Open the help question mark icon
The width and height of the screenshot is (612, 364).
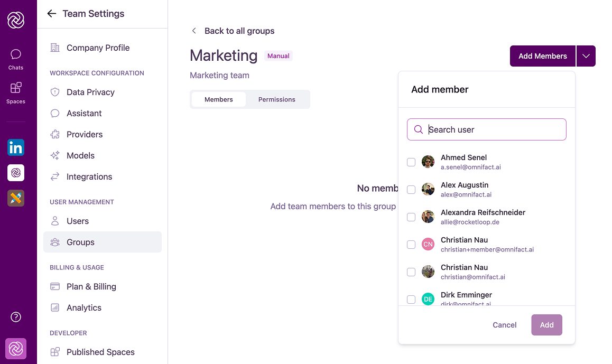pos(16,317)
